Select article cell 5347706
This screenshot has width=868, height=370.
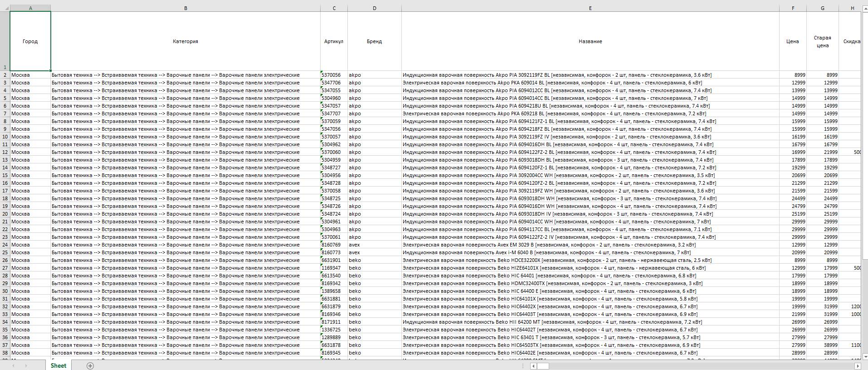(x=334, y=83)
